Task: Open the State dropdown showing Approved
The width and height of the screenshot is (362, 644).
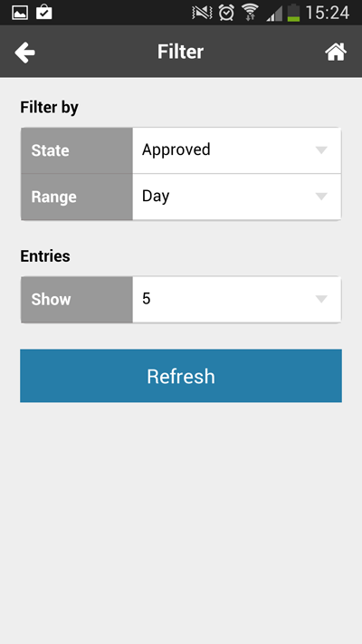Action: [236, 150]
